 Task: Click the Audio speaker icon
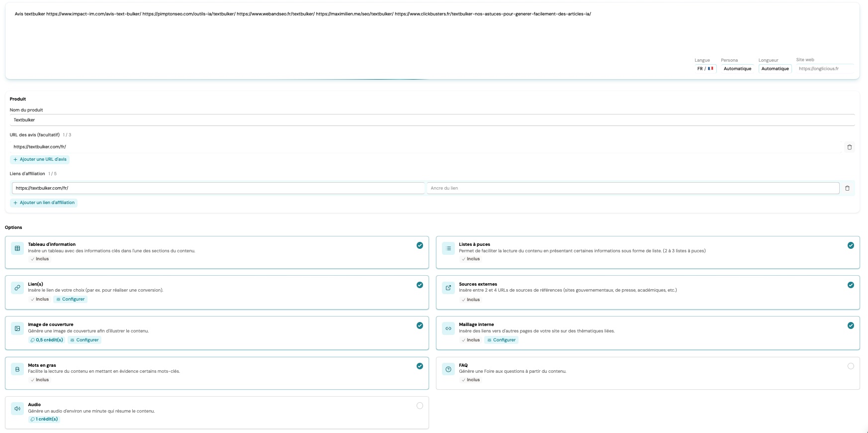tap(17, 409)
